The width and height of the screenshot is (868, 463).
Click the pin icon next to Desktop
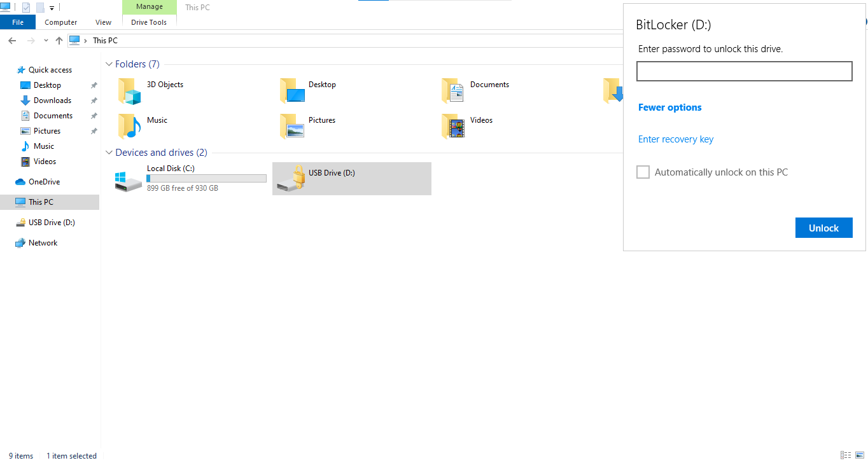point(94,85)
